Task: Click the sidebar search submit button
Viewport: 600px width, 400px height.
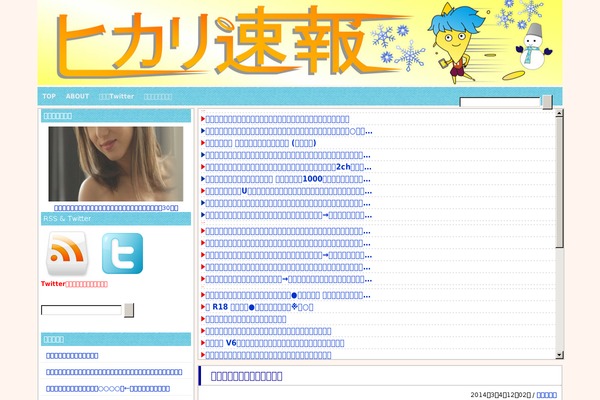Action: pyautogui.click(x=129, y=310)
